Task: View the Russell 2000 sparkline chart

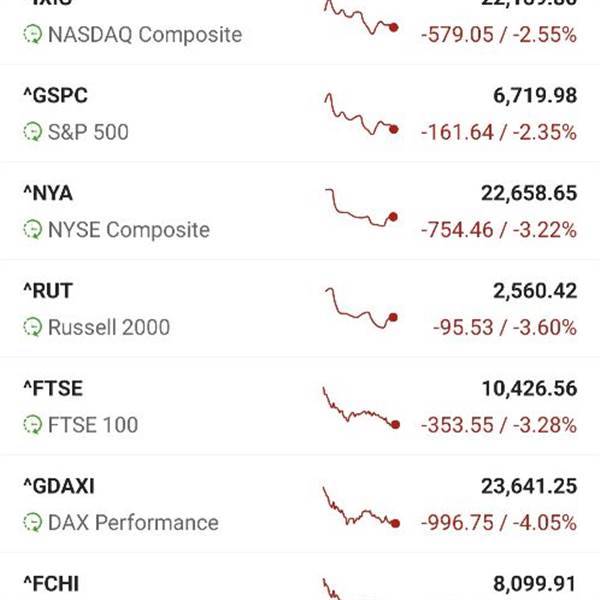Action: tap(361, 306)
